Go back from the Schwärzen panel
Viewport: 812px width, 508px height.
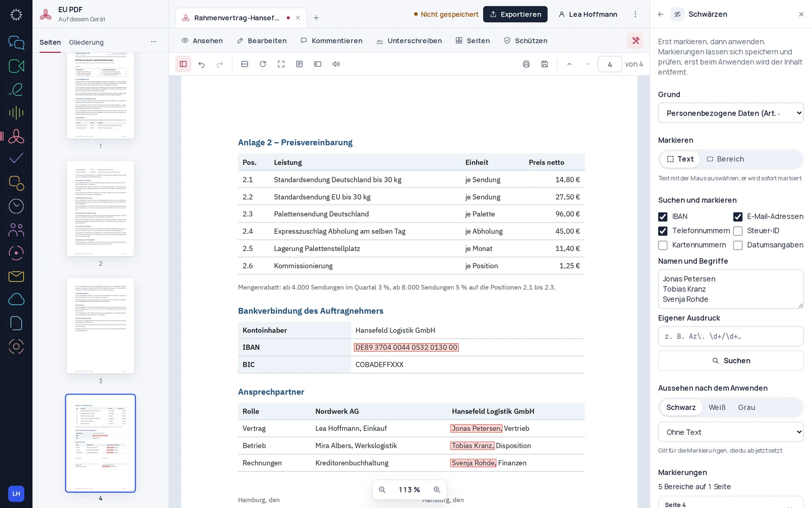pyautogui.click(x=661, y=14)
